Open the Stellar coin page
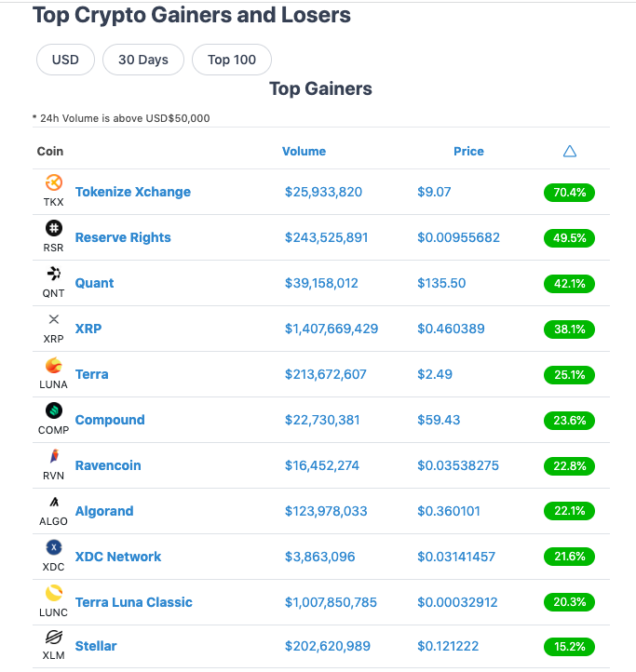 [x=96, y=646]
